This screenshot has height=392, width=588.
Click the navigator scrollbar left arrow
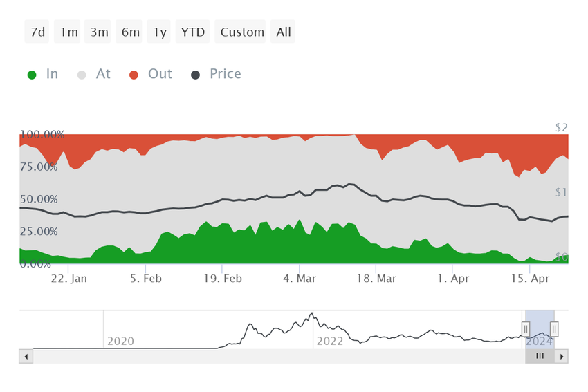(26, 357)
